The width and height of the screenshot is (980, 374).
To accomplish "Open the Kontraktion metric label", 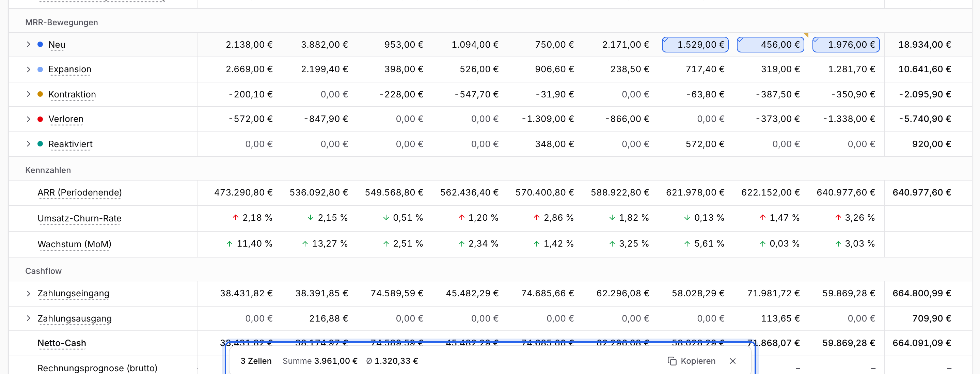I will [72, 94].
